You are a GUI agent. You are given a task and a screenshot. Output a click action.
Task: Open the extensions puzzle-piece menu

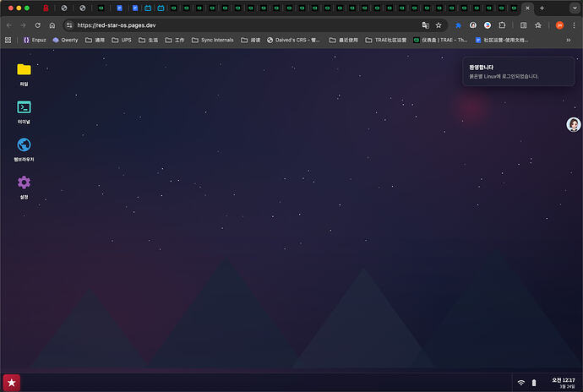(502, 25)
